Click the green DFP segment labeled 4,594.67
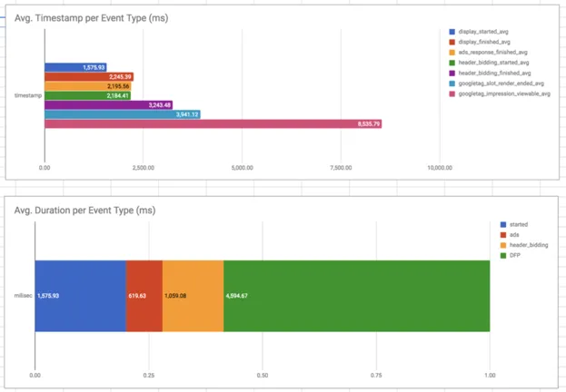566x392 pixels. click(356, 295)
